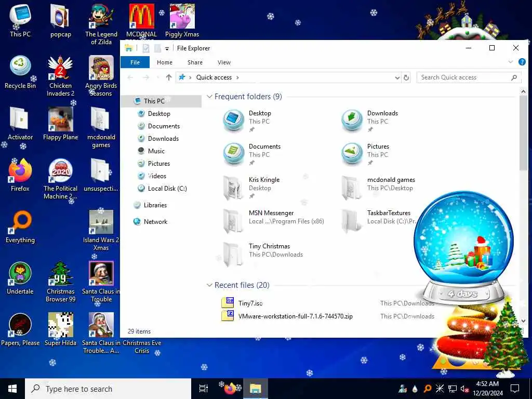Switch to the Share ribbon tab
The width and height of the screenshot is (532, 399).
pos(195,62)
